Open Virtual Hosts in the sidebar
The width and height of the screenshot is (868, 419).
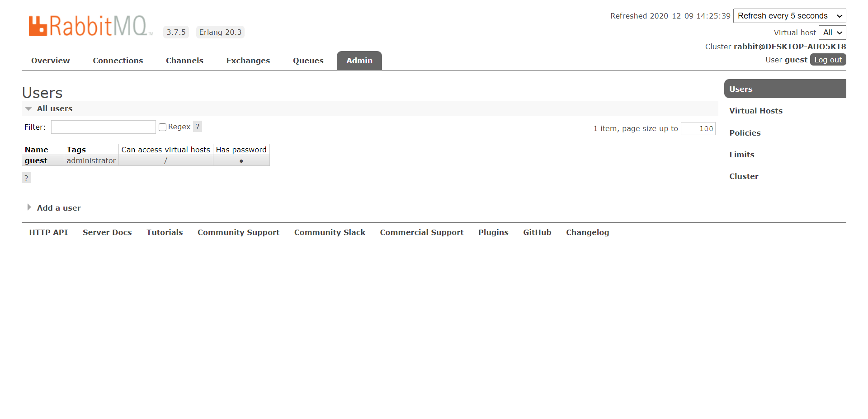coord(756,111)
